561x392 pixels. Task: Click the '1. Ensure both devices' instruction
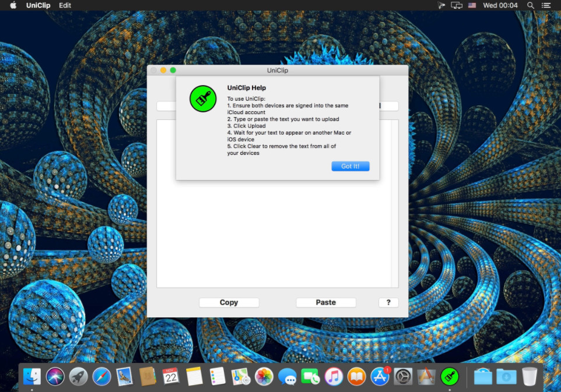click(x=287, y=109)
